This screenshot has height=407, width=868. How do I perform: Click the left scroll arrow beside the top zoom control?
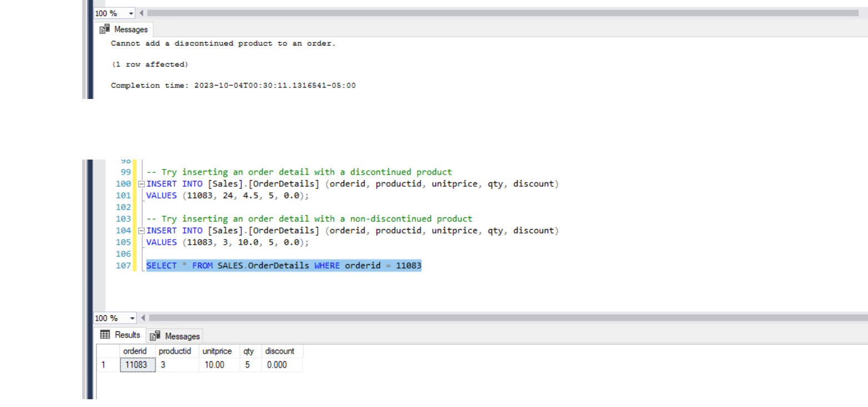141,13
